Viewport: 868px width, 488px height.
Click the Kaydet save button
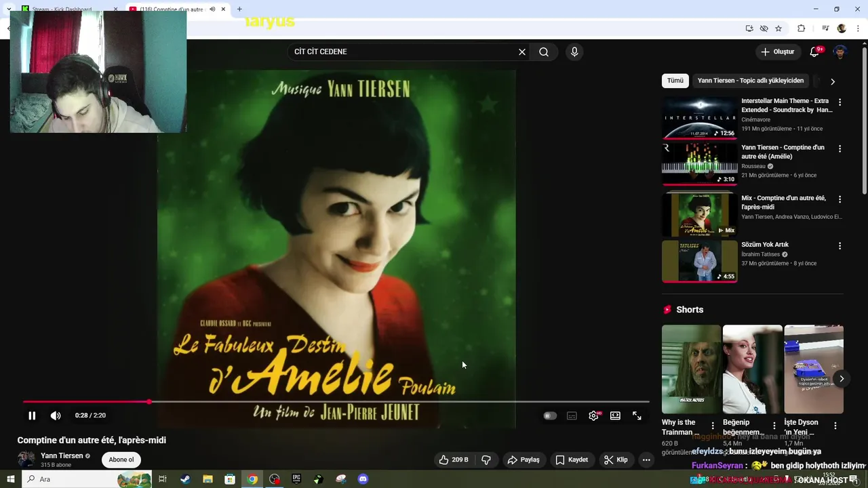coord(572,460)
